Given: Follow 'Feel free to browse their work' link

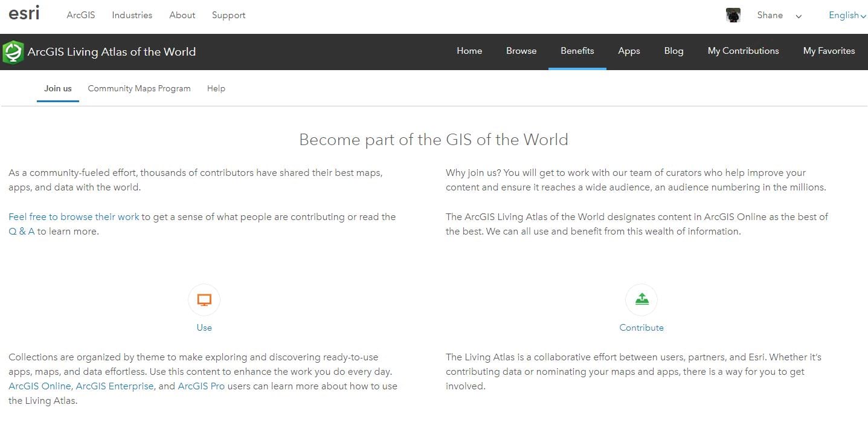Looking at the screenshot, I should click(74, 216).
